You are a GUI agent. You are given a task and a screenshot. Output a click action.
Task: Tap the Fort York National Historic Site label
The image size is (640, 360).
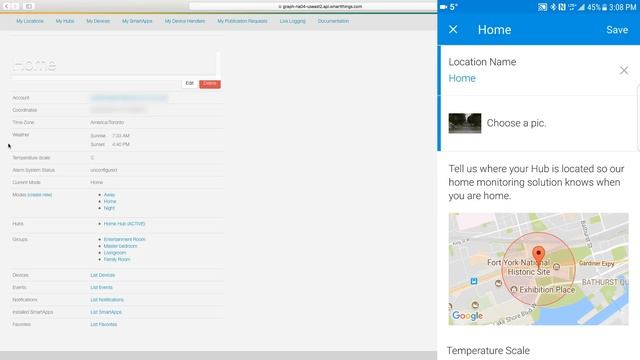pyautogui.click(x=519, y=267)
